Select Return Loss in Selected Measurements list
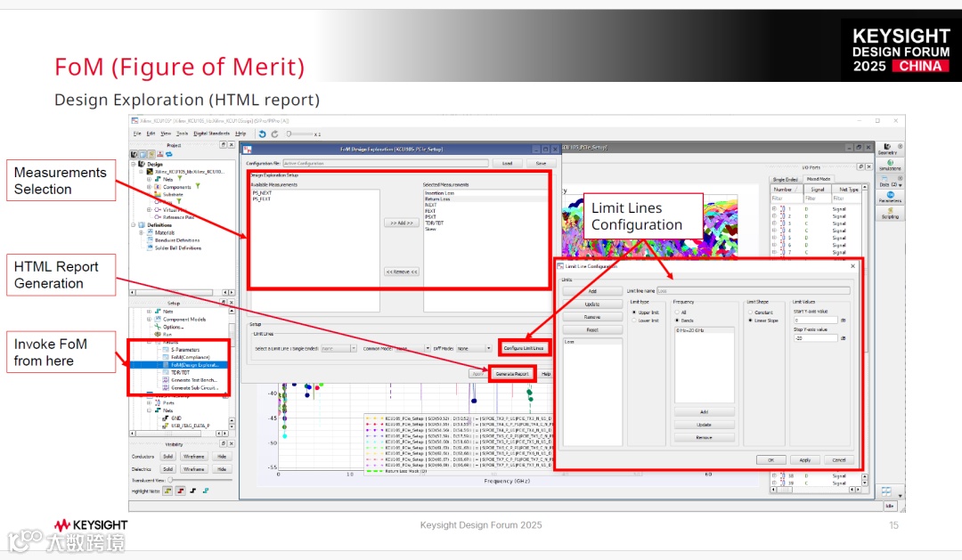 [x=437, y=199]
